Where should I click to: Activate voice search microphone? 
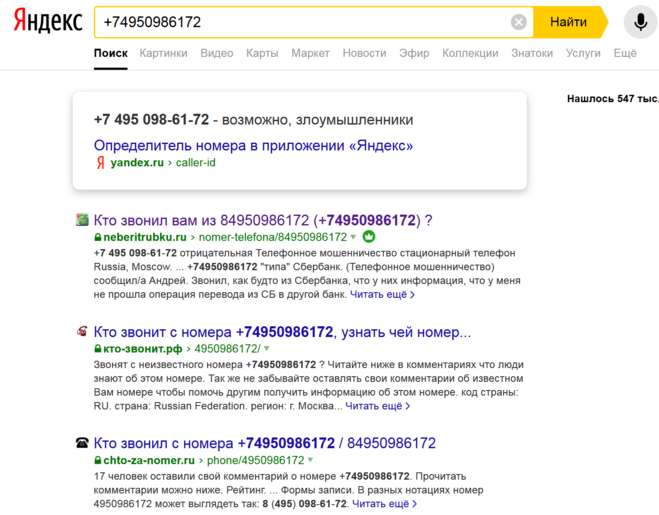(x=640, y=22)
